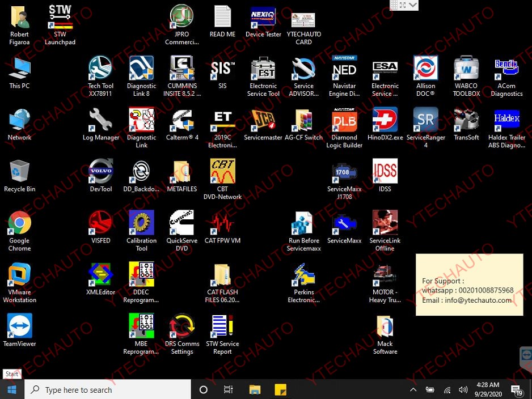Launch STW Service Report
The height and width of the screenshot is (399, 532).
222,334
